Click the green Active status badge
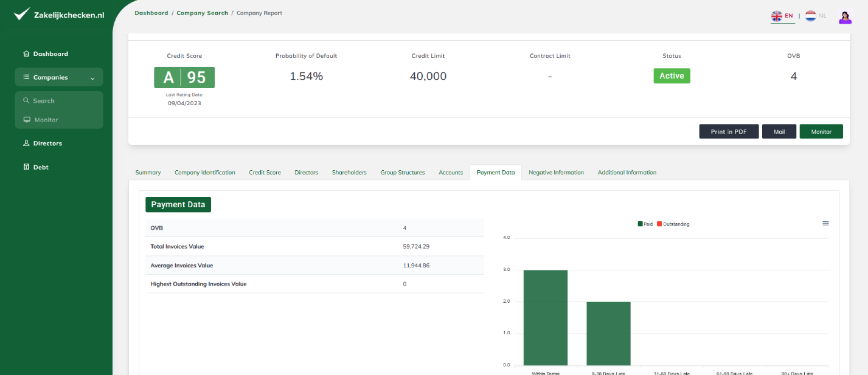Screen dimensions: 868x375 [672, 76]
